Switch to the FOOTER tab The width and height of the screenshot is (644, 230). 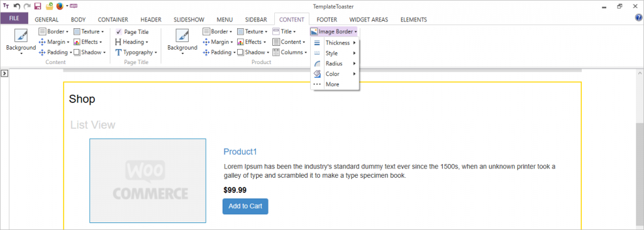click(x=327, y=19)
